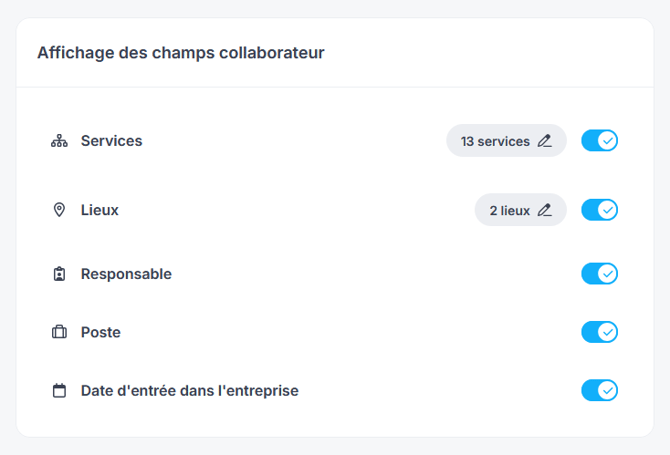This screenshot has width=670, height=455.
Task: Click the calendar icon for entry date
Action: point(59,390)
